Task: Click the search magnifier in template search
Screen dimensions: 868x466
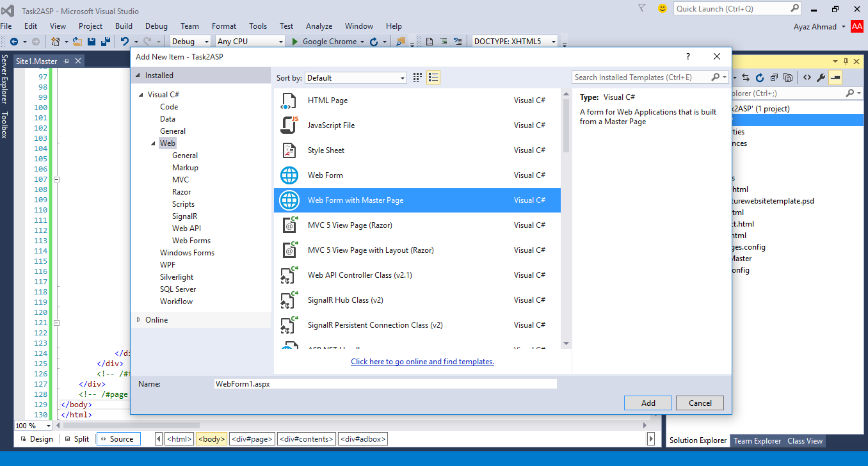Action: coord(716,77)
